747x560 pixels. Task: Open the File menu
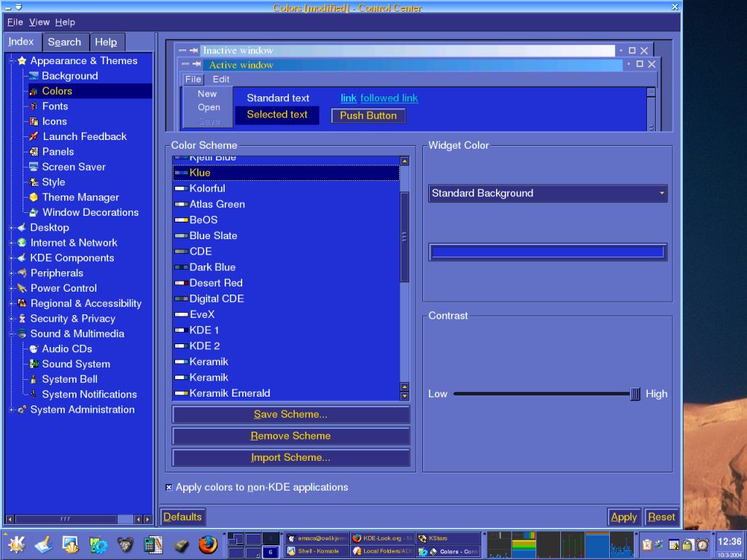click(x=15, y=22)
